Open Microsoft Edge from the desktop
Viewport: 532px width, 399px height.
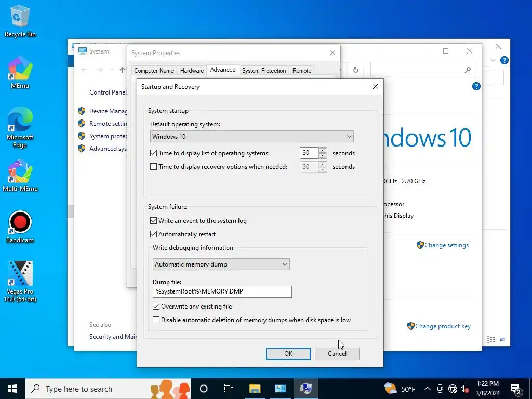pos(20,127)
